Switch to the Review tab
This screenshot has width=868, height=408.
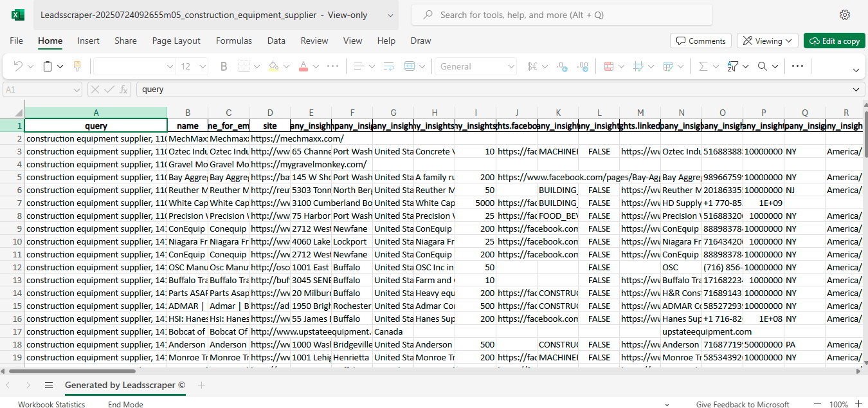tap(314, 41)
